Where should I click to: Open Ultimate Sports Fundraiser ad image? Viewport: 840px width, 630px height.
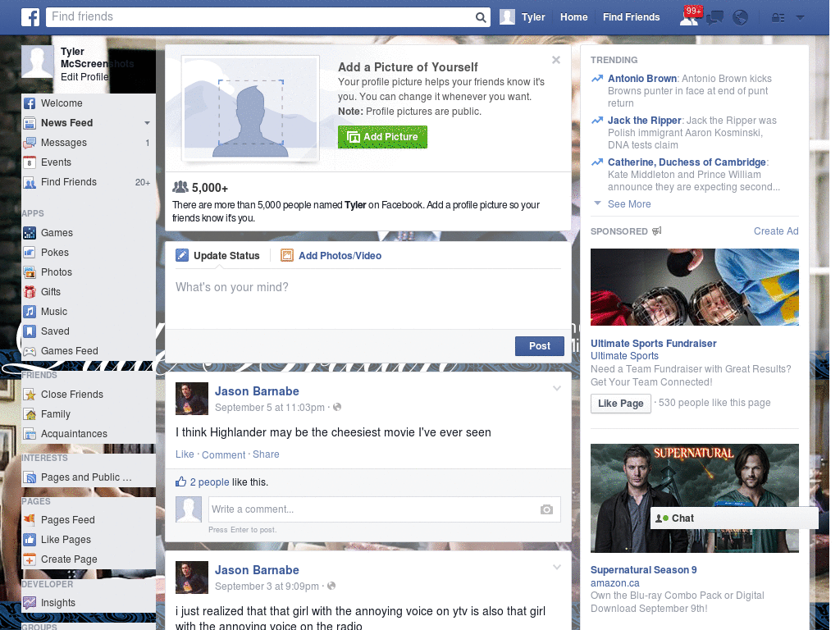pos(694,287)
